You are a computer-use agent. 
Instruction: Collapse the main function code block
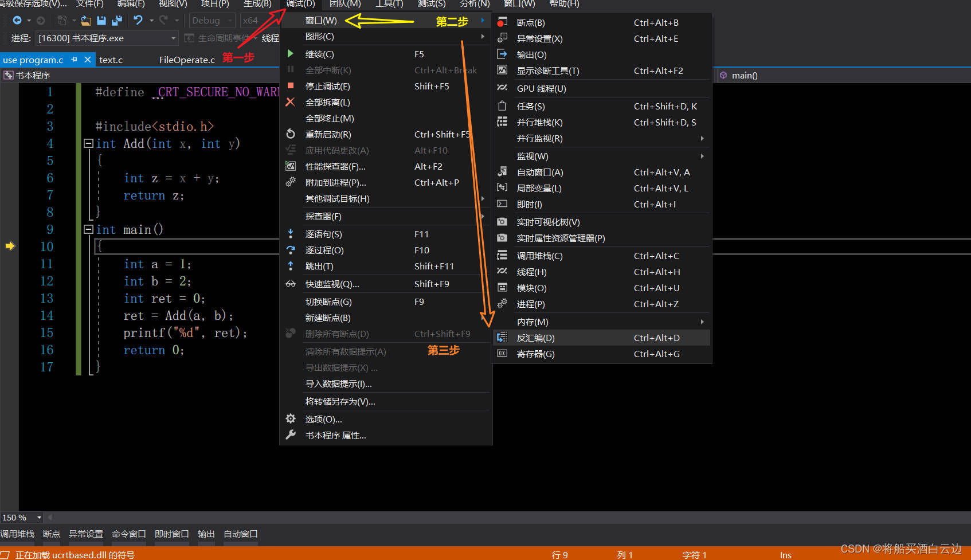(88, 229)
